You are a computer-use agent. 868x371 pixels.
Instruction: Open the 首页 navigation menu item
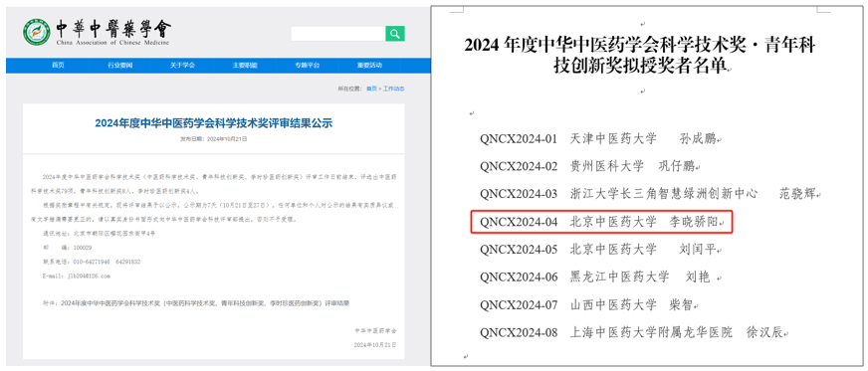coord(58,66)
